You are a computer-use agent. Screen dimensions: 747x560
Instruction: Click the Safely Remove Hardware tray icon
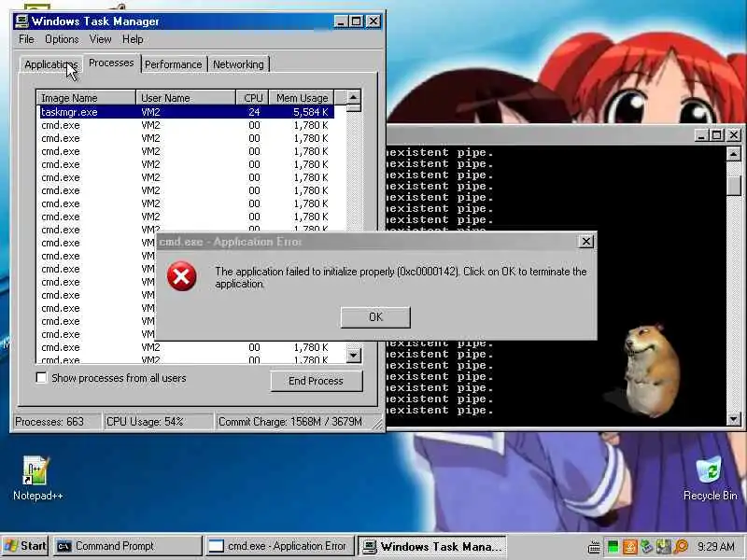click(x=646, y=546)
